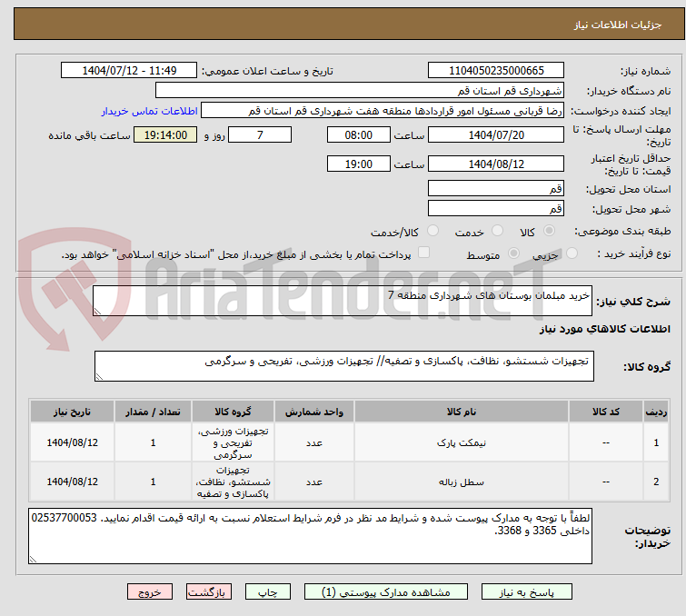Click the quantity 1 cell for نیمکت پارک
Screen dimensions: 686x616
point(153,442)
